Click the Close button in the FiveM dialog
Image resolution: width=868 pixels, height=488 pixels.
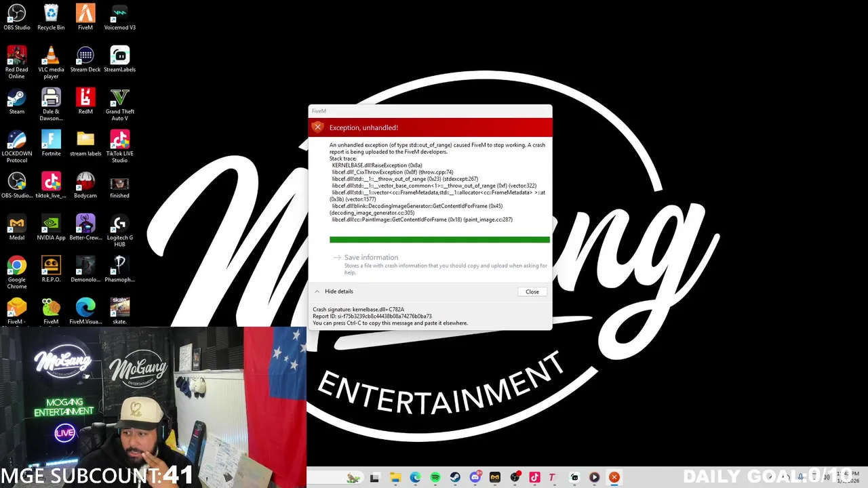tap(532, 291)
